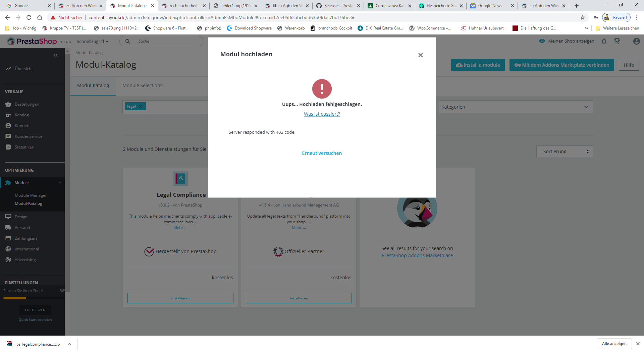Click the Kunden person icon
Viewport: 644px width, 352px height.
(x=8, y=126)
